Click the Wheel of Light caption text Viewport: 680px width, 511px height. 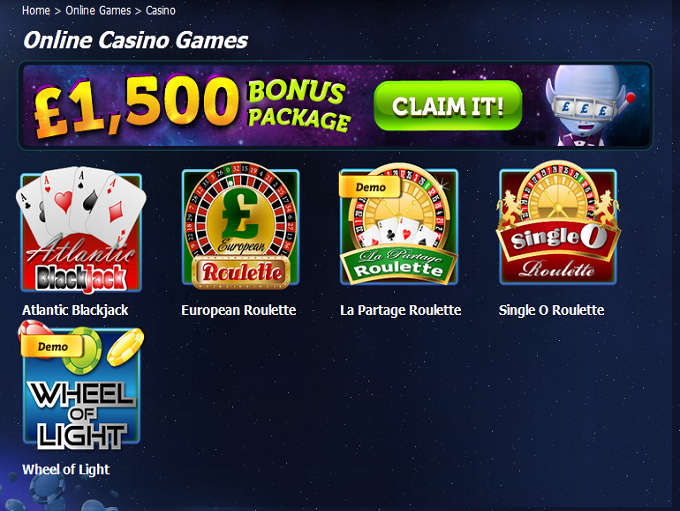tap(65, 469)
